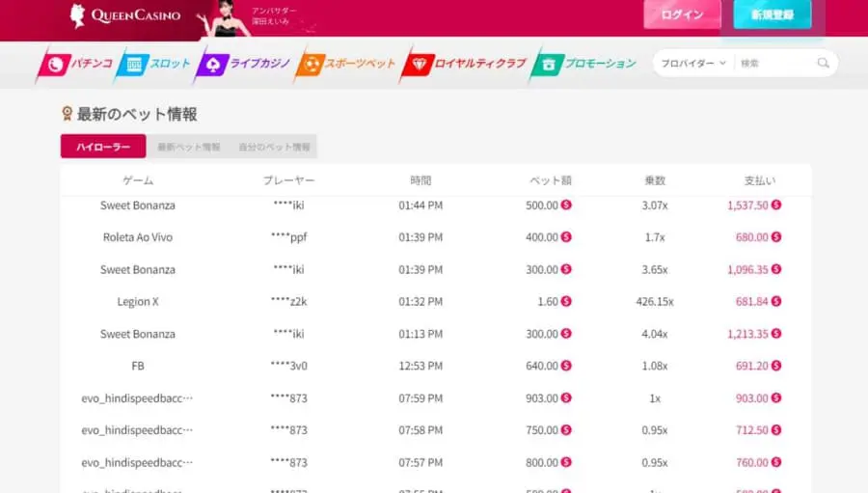Image resolution: width=868 pixels, height=493 pixels.
Task: Click the 3.07x multiplier value
Action: pyautogui.click(x=655, y=205)
